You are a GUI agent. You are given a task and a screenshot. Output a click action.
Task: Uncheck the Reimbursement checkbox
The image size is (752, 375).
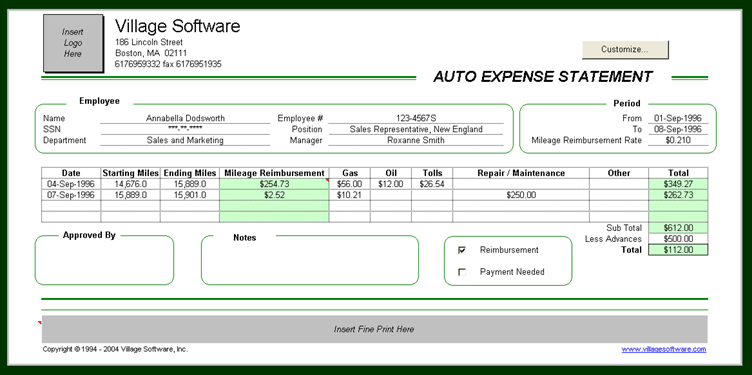[x=462, y=250]
